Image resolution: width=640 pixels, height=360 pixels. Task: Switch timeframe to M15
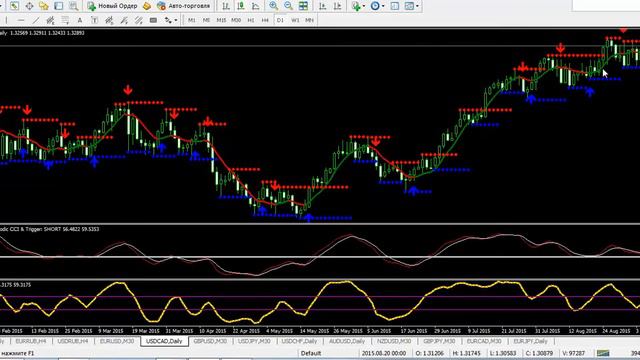[221, 20]
